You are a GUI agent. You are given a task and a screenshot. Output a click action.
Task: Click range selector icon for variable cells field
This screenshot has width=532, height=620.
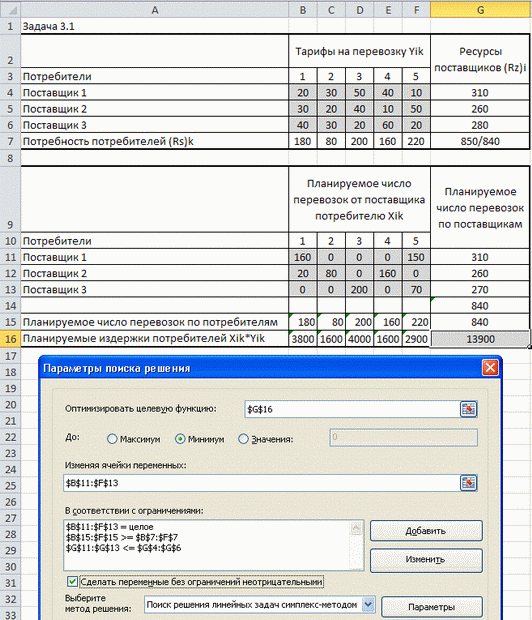[468, 483]
